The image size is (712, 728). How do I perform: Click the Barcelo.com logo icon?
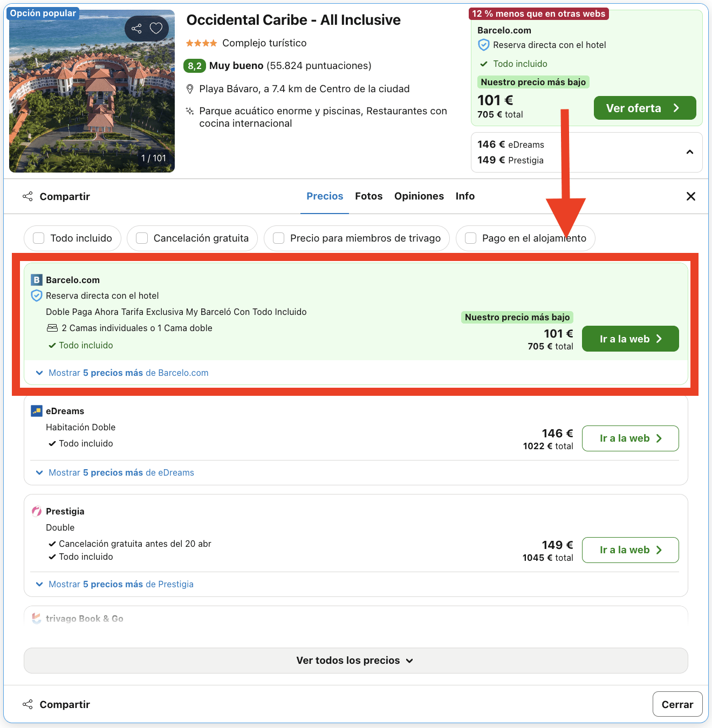tap(37, 280)
